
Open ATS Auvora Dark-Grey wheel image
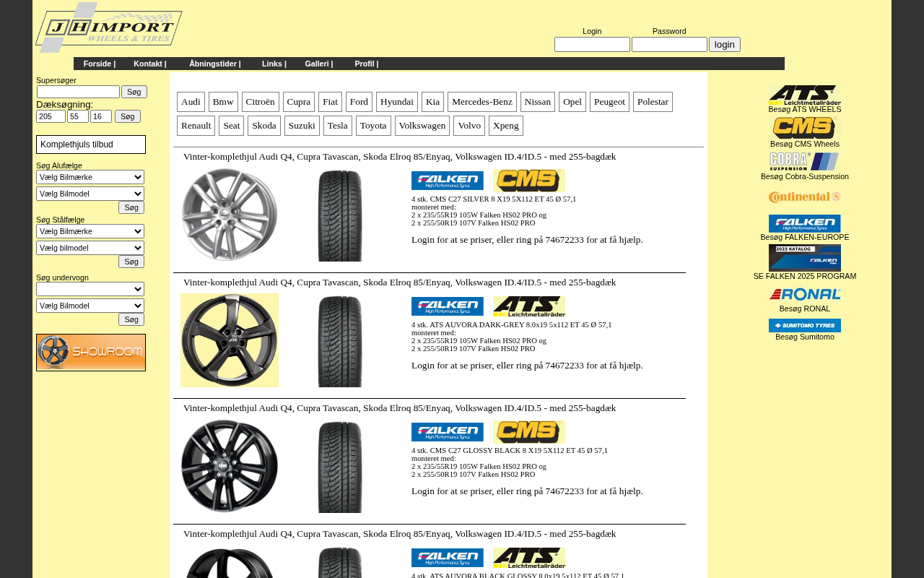[230, 340]
